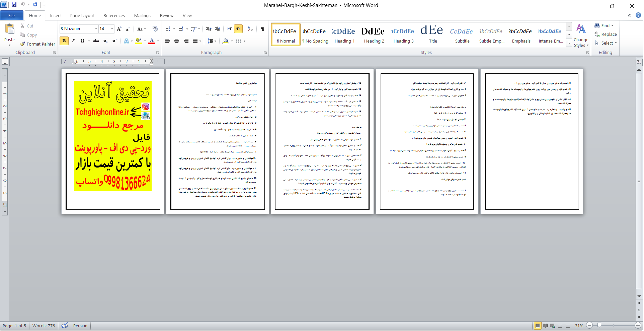This screenshot has height=331, width=644.
Task: Click the Change Styles icon
Action: 581,35
